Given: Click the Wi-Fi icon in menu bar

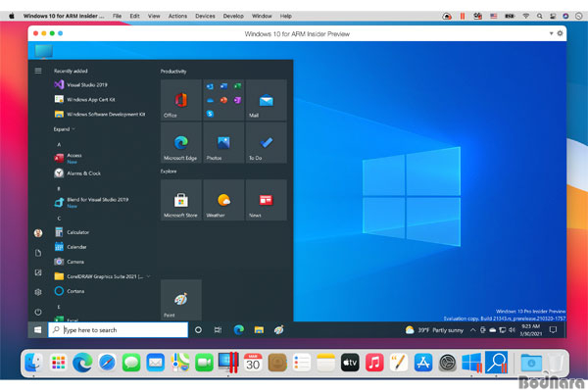Looking at the screenshot, I should tap(525, 16).
